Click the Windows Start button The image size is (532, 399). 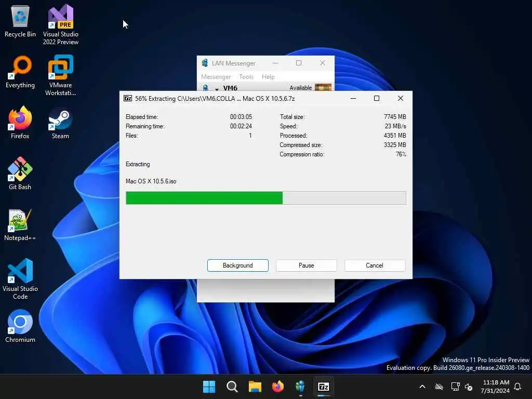pos(209,387)
